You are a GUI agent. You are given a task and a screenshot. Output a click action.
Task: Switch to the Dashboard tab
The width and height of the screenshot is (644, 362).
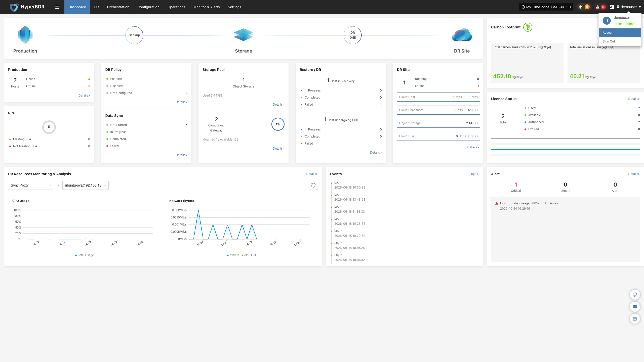point(77,7)
